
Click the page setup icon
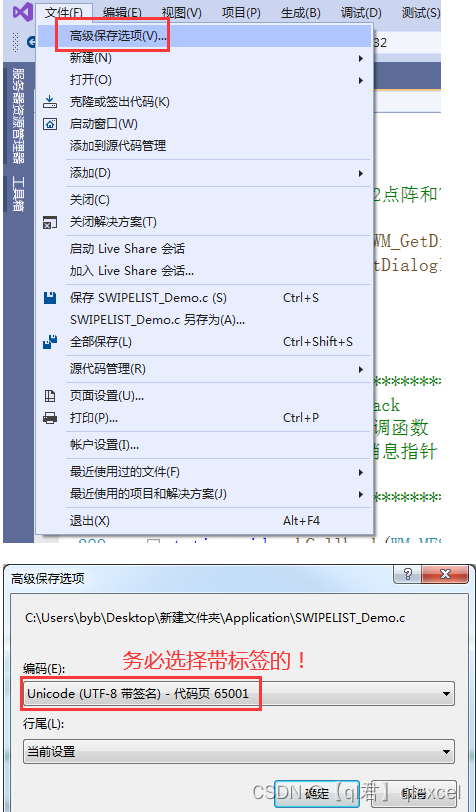click(x=50, y=397)
